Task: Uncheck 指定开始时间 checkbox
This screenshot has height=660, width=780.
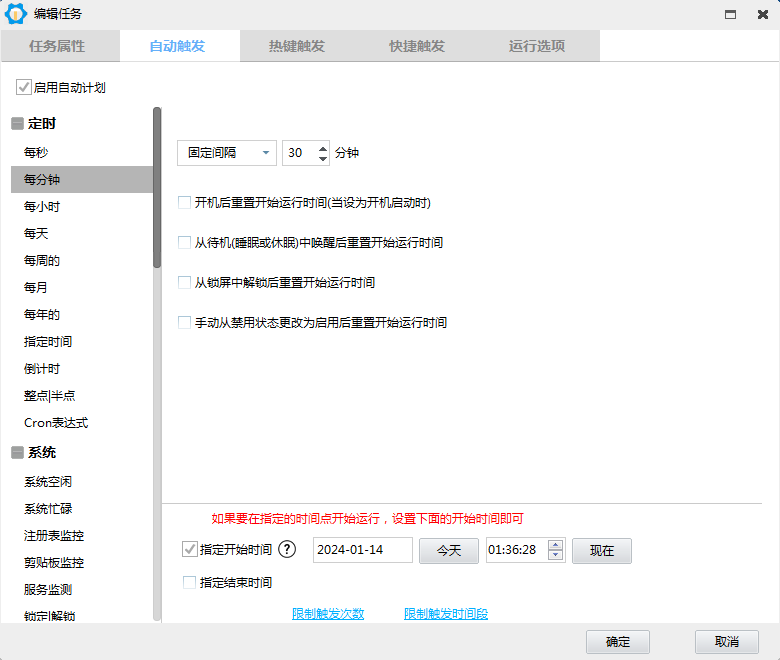Action: 190,549
